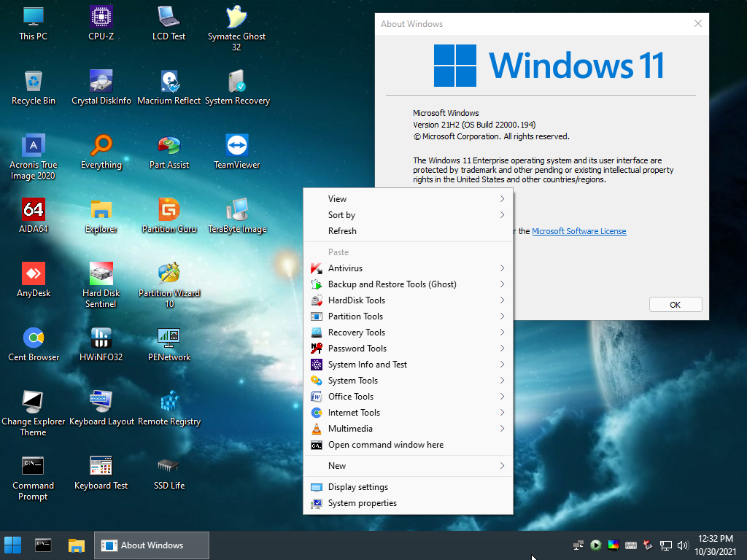Launch Cent Browser shortcut
This screenshot has height=560, width=747.
pos(34,344)
